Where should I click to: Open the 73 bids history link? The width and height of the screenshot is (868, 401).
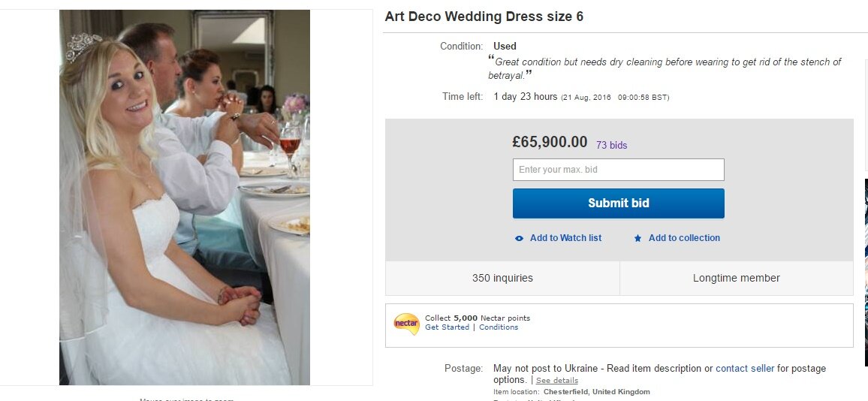pos(611,145)
